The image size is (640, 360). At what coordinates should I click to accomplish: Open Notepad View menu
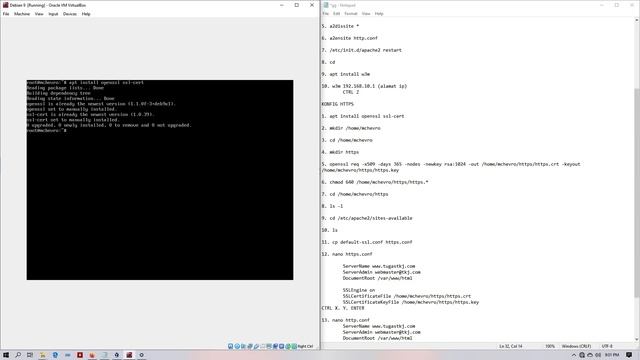pyautogui.click(x=366, y=14)
